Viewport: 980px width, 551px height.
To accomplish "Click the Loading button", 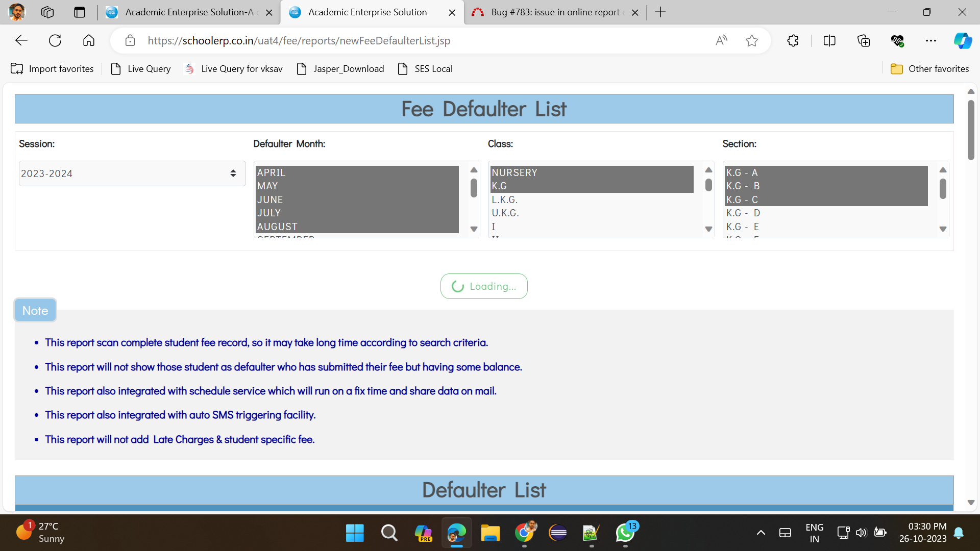I will (484, 286).
